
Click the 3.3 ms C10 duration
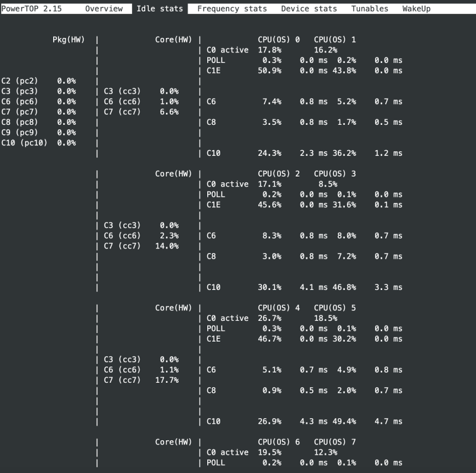tap(388, 287)
